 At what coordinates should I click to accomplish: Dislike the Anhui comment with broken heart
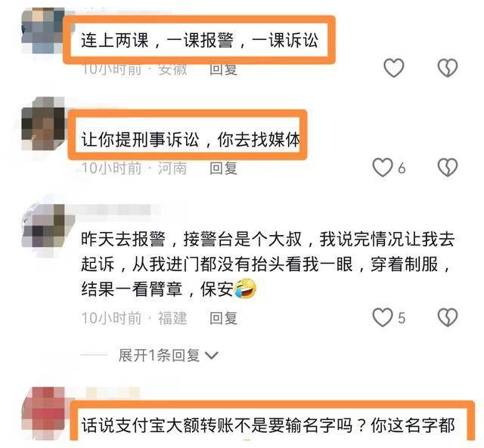click(x=448, y=68)
